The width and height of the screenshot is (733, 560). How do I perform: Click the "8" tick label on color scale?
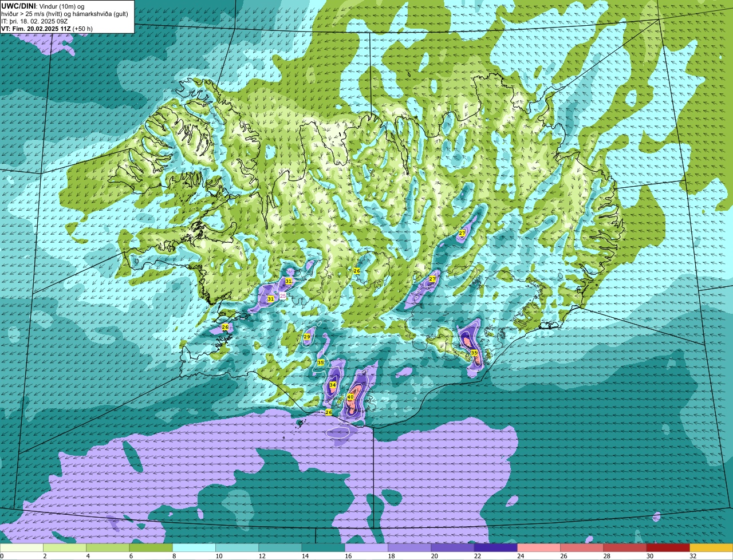click(173, 556)
